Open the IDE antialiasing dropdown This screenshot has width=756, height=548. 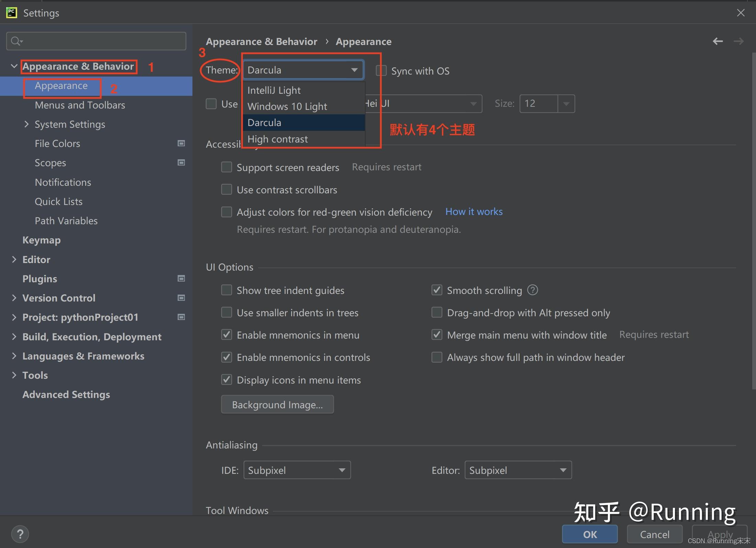[x=297, y=470]
